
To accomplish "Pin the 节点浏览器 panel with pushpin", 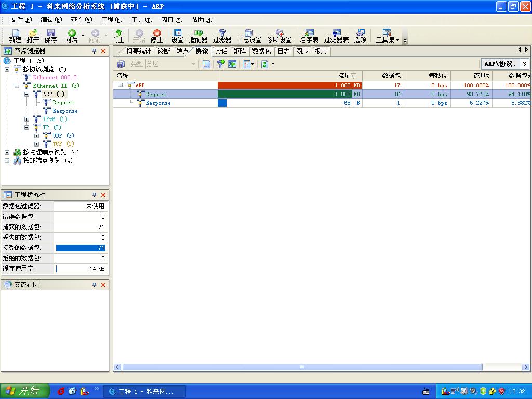I will tap(95, 51).
